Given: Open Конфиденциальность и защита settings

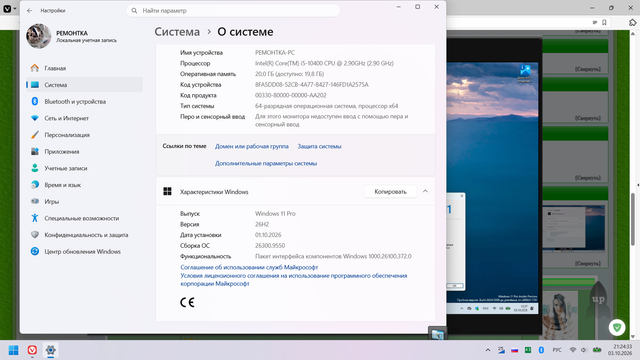Looking at the screenshot, I should pyautogui.click(x=84, y=235).
